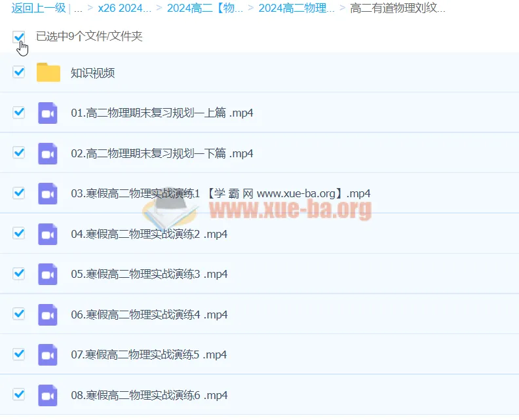519x420 pixels.
Task: Go to x26 2024 breadcrumb folder
Action: pos(125,9)
